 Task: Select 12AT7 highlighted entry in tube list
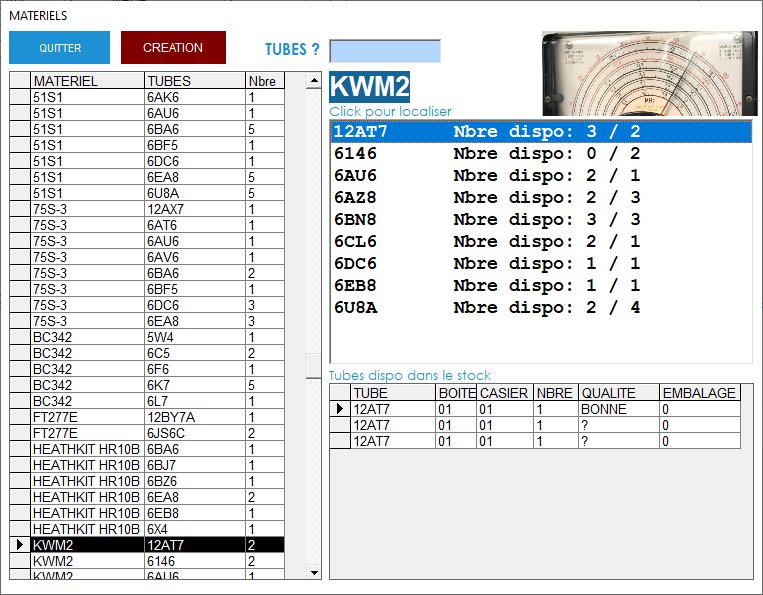coord(540,131)
